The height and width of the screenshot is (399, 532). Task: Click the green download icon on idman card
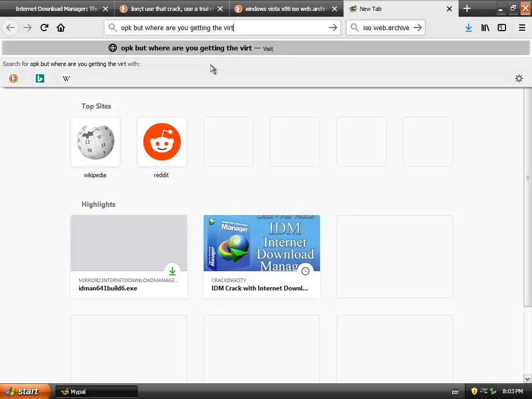[172, 271]
